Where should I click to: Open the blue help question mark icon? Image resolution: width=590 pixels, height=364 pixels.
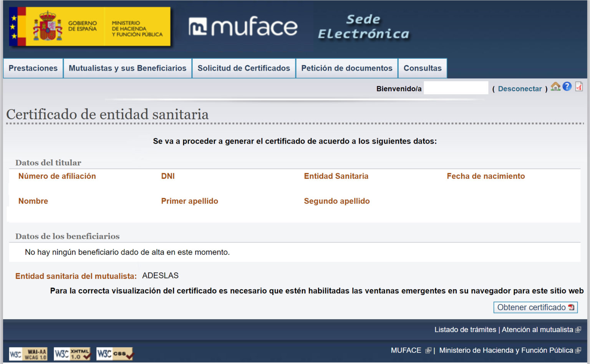coord(567,88)
